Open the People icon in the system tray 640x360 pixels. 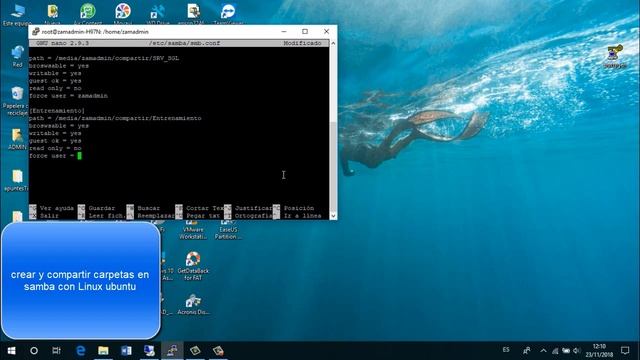point(527,351)
